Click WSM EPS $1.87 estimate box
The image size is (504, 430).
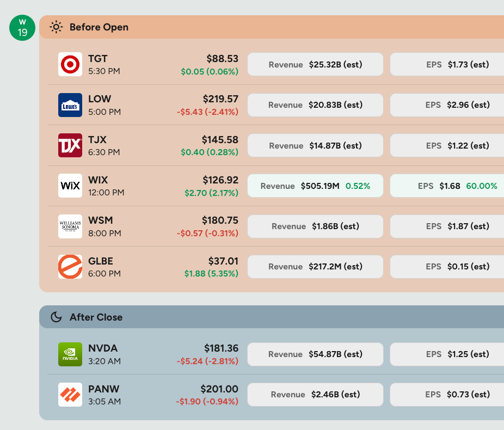(x=447, y=226)
